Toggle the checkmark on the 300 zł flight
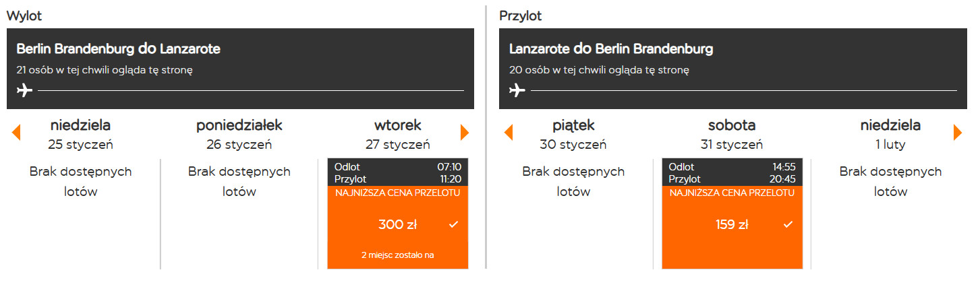Image resolution: width=980 pixels, height=295 pixels. pos(453,225)
